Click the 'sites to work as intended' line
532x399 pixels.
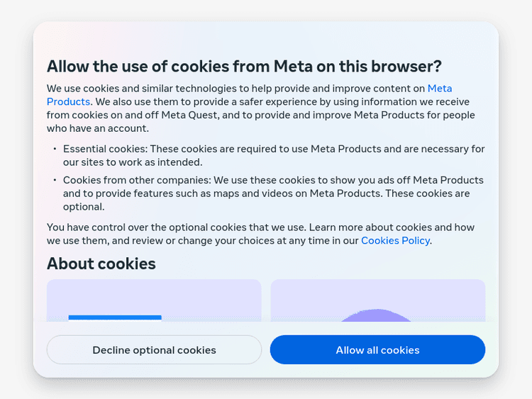[x=123, y=162]
